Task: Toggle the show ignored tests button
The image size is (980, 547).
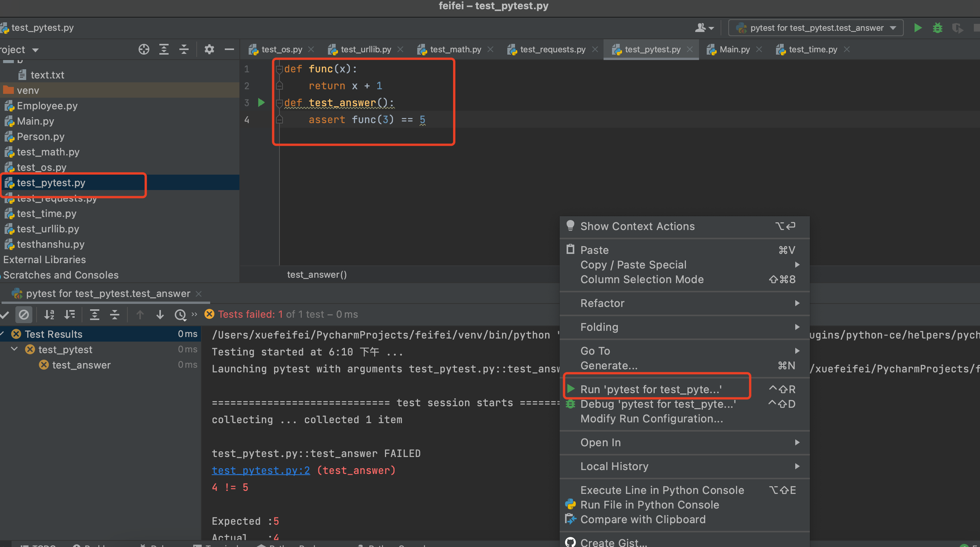Action: 24,315
